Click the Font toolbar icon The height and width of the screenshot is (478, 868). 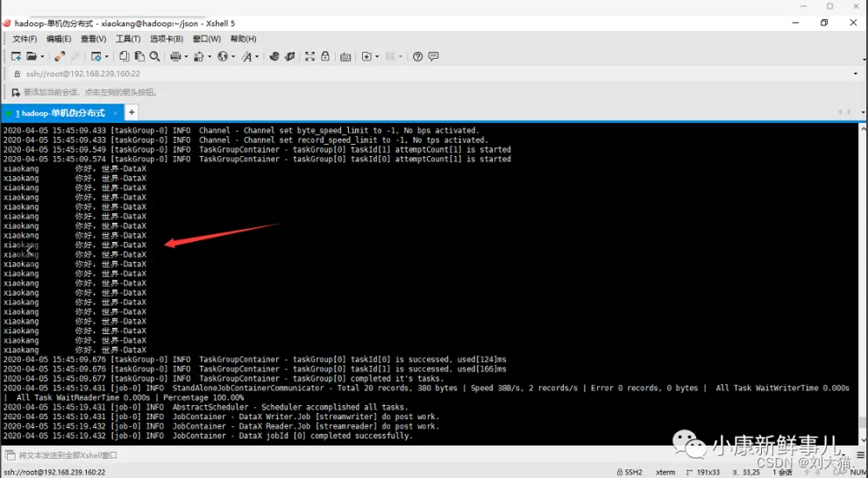[x=247, y=56]
